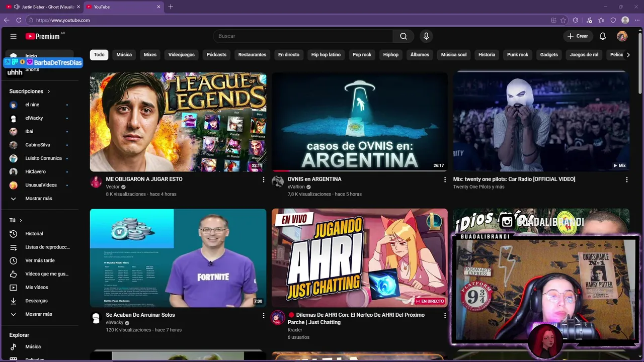Select the Punk rock chip
This screenshot has width=644, height=362.
click(518, 55)
